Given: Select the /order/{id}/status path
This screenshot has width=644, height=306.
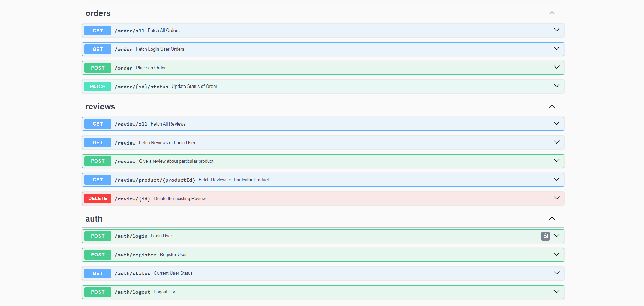Looking at the screenshot, I should (x=142, y=87).
